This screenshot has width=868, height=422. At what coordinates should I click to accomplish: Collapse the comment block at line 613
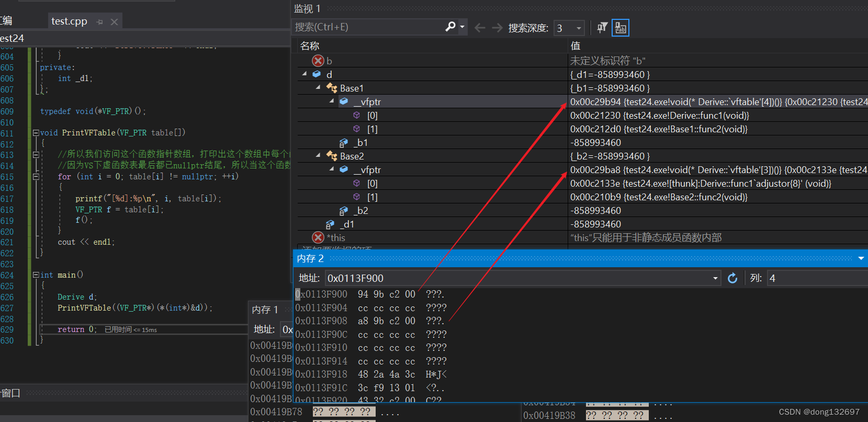[x=36, y=155]
